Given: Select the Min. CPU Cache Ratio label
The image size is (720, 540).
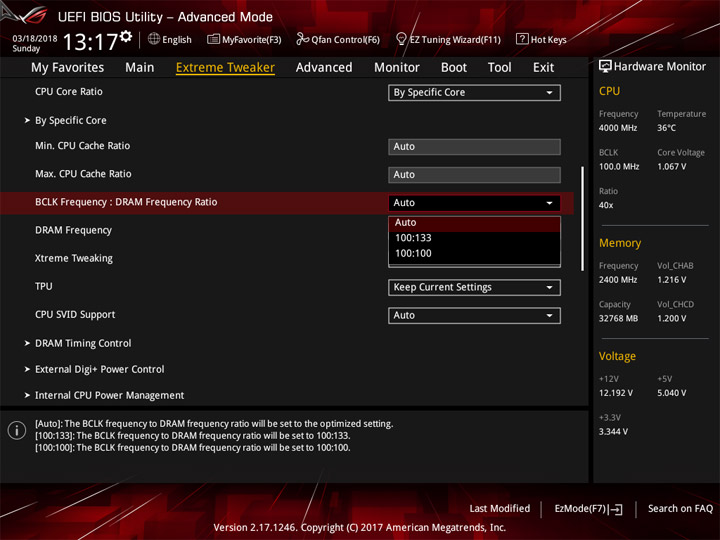Looking at the screenshot, I should (83, 146).
